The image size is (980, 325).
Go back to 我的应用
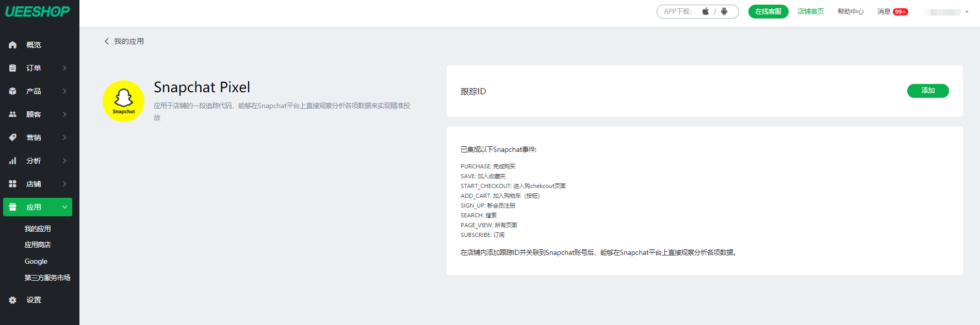pyautogui.click(x=124, y=41)
